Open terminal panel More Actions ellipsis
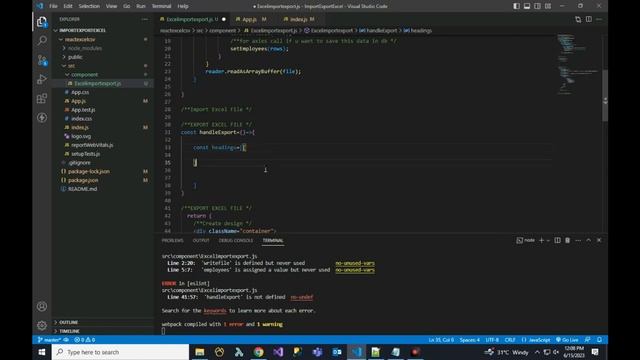Viewport: 640px width, 360px height. pyautogui.click(x=578, y=240)
